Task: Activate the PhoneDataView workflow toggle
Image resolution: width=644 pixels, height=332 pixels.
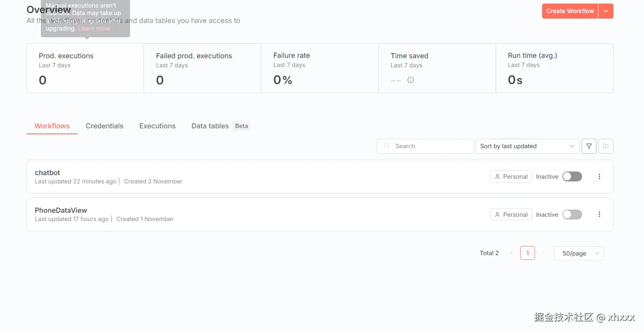Action: pyautogui.click(x=572, y=215)
